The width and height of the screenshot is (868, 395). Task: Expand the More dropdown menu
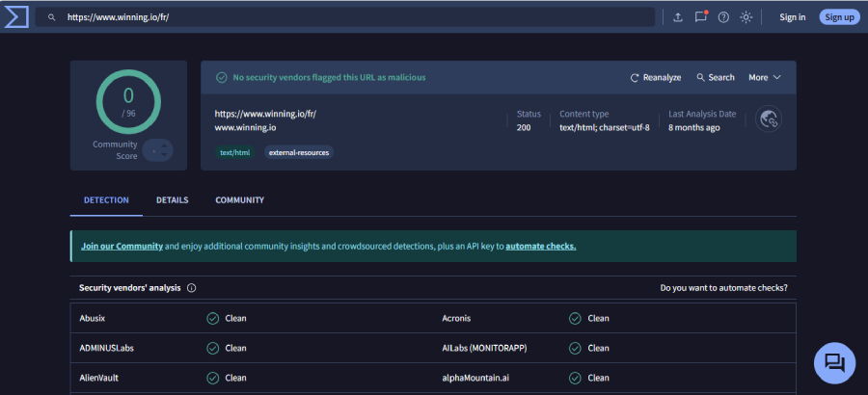click(764, 77)
